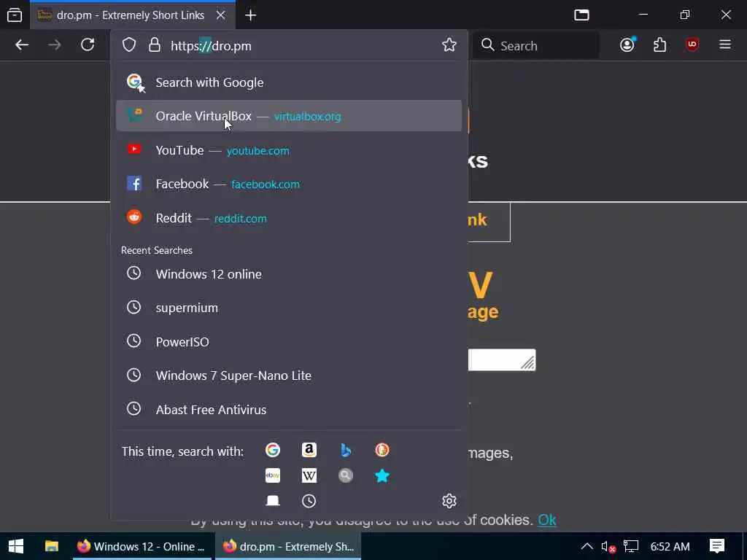This screenshot has width=747, height=560.
Task: Switch to the dro.pm taskbar window
Action: 288,546
